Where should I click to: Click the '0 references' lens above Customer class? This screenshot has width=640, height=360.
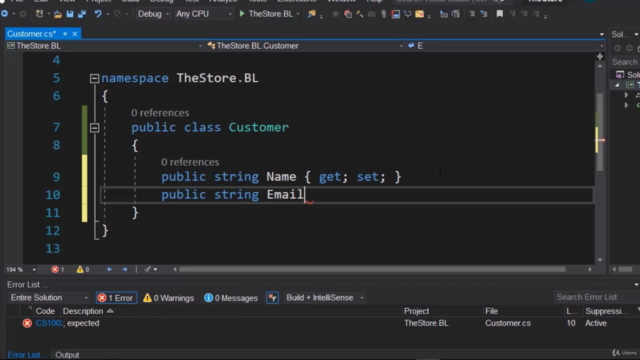click(160, 113)
